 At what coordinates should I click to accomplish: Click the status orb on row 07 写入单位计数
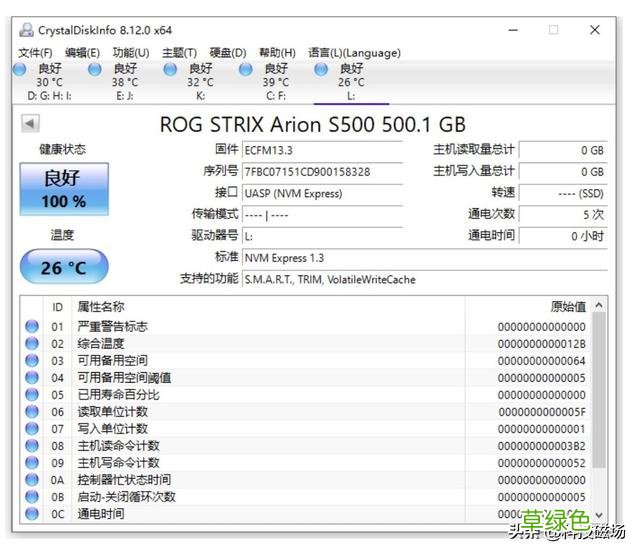tap(32, 429)
